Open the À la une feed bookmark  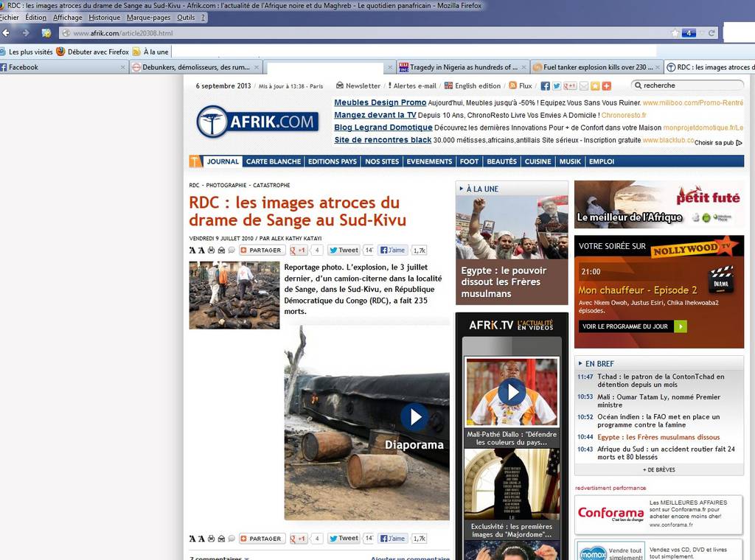150,52
